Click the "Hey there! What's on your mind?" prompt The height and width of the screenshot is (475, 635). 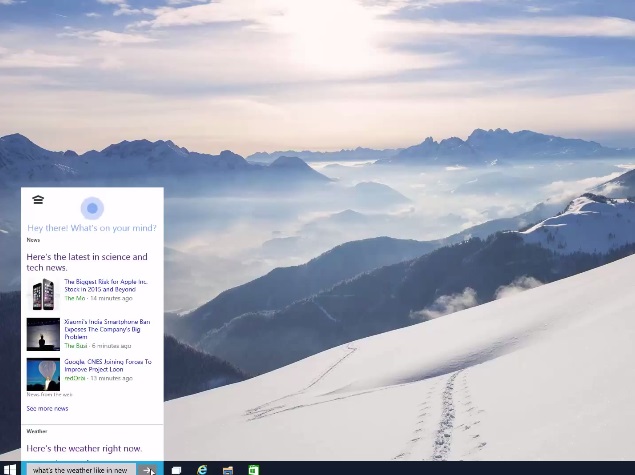91,228
